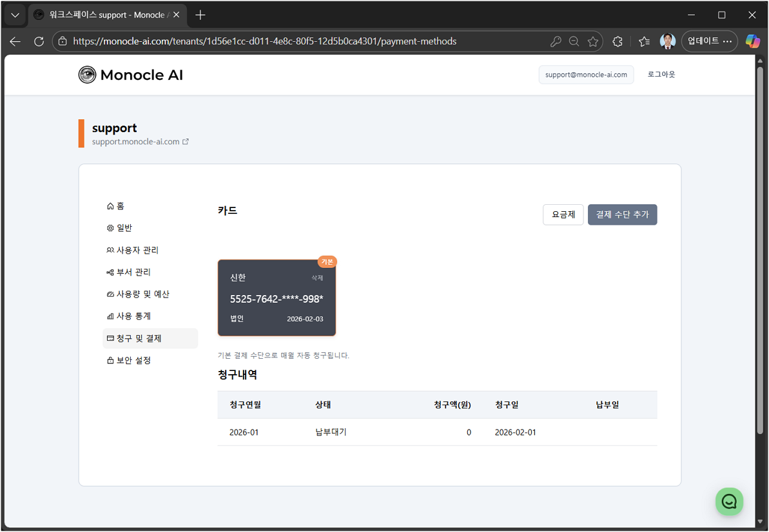Click the zoom magnifier icon in address bar

coord(574,41)
